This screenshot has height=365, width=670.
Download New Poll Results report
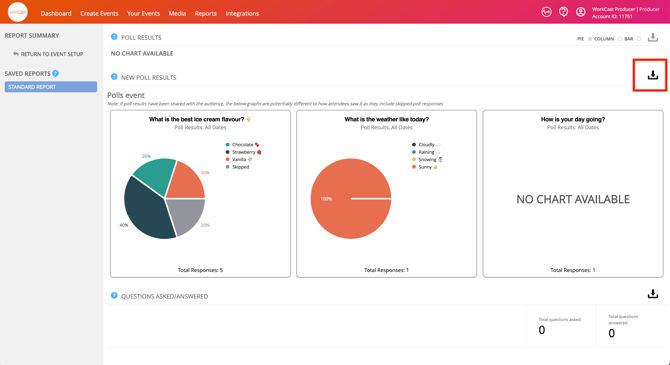tap(652, 75)
